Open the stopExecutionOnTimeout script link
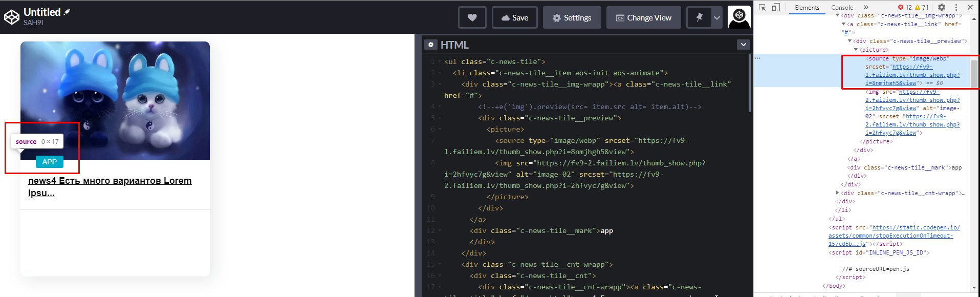Screen dimensions: 980x297 pos(895,236)
